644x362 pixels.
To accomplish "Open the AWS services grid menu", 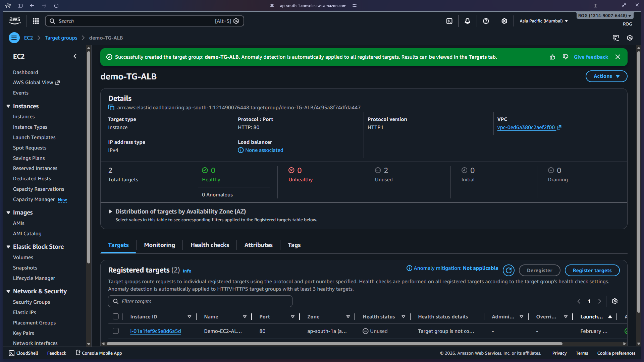I will [x=36, y=21].
